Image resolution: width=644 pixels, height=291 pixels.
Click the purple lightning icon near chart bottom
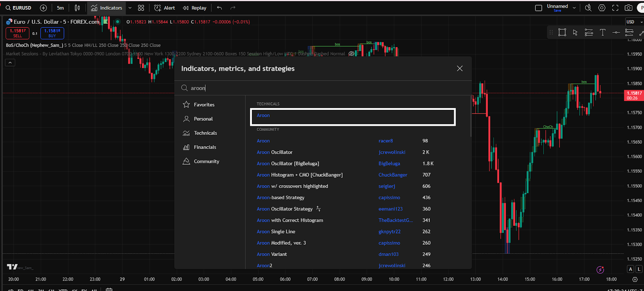click(600, 270)
